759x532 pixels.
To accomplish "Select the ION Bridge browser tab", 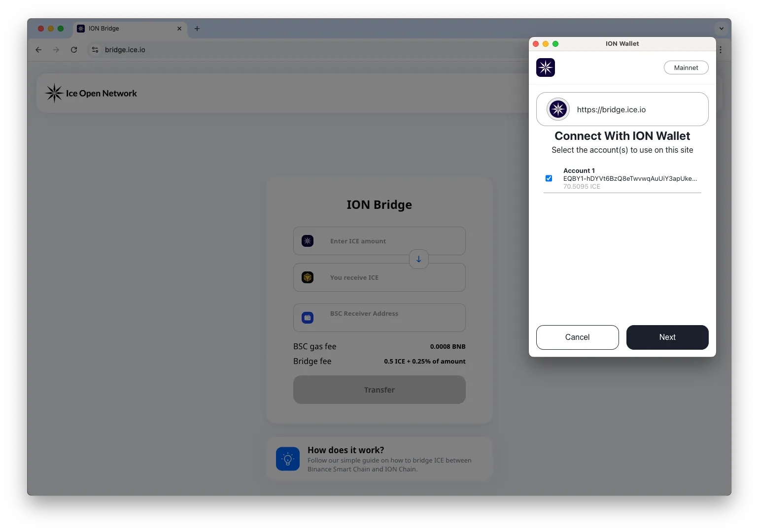I will (x=130, y=29).
